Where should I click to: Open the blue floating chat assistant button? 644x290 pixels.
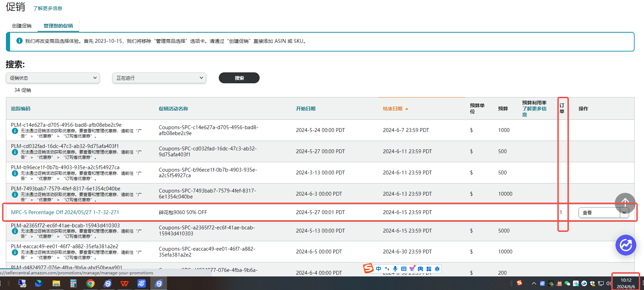tap(626, 245)
